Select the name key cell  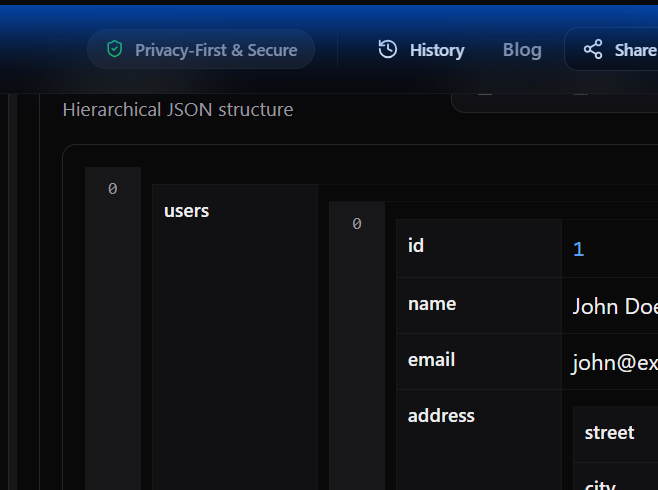432,304
